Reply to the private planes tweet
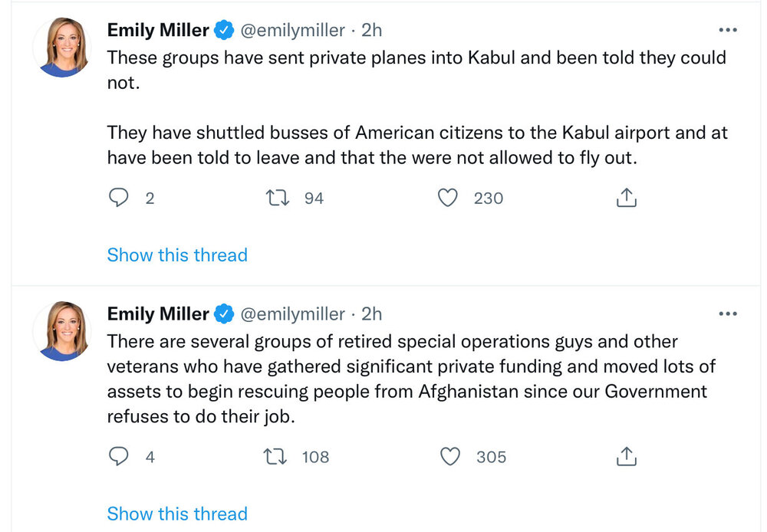 [x=118, y=198]
